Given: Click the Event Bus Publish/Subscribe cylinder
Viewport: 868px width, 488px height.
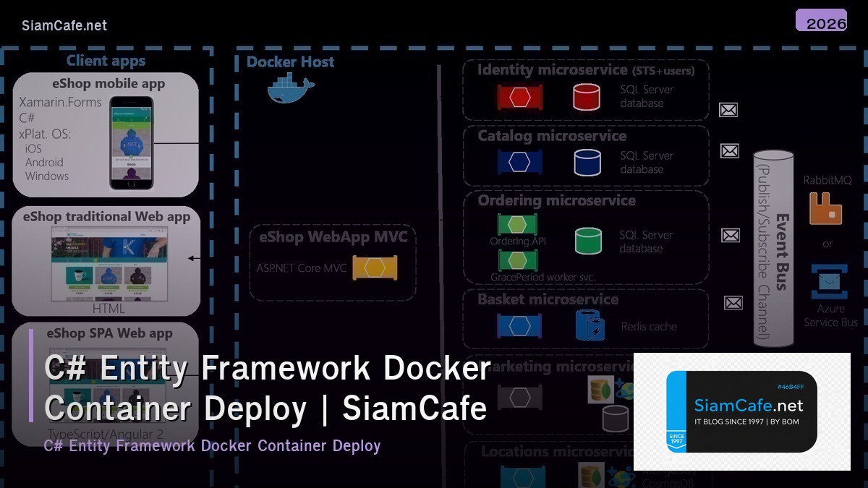Looking at the screenshot, I should pos(773,246).
